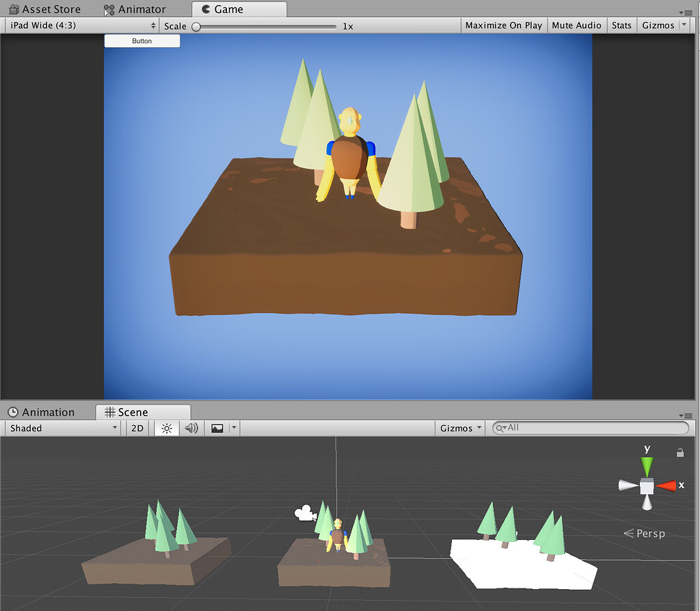Toggle scene audio with the speaker icon
This screenshot has width=700, height=611.
tap(190, 428)
